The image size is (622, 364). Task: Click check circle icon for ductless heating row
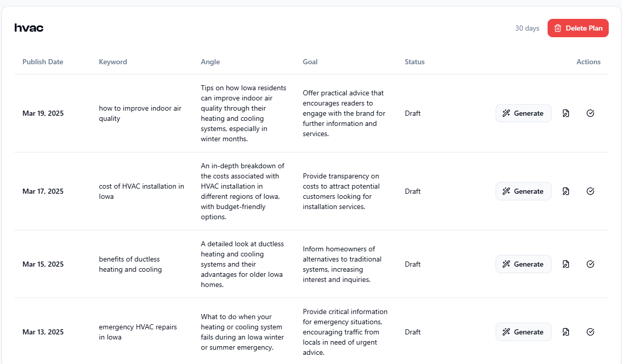590,264
